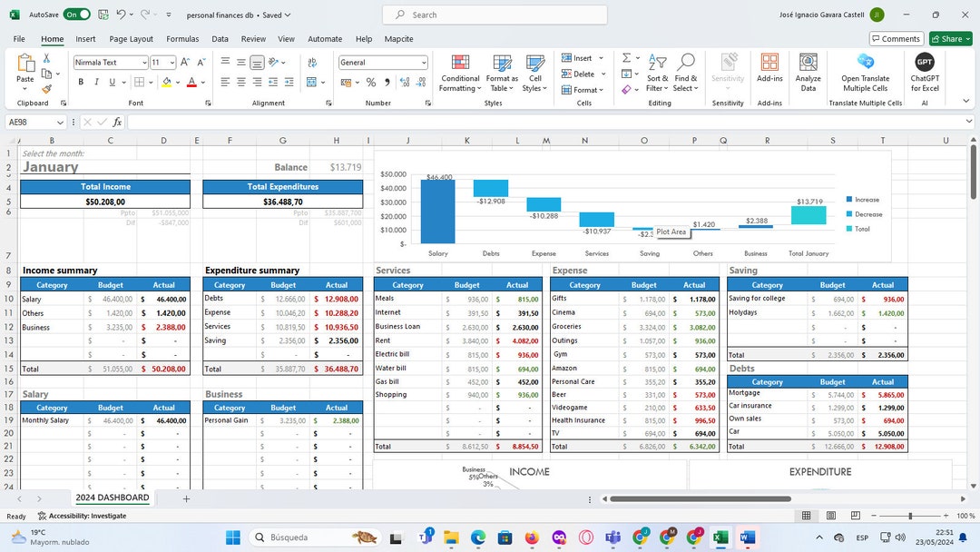Switch to the Formulas ribbon tab
The width and height of the screenshot is (980, 552).
[x=182, y=39]
